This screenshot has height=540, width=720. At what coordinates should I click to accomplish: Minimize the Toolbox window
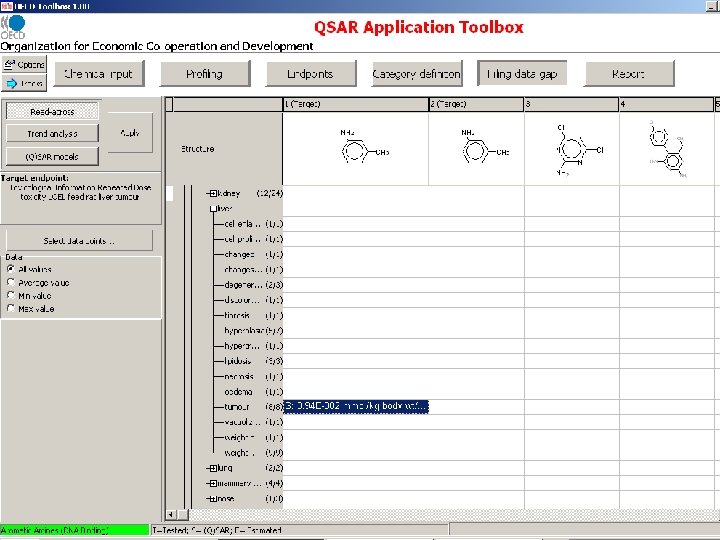click(712, 6)
